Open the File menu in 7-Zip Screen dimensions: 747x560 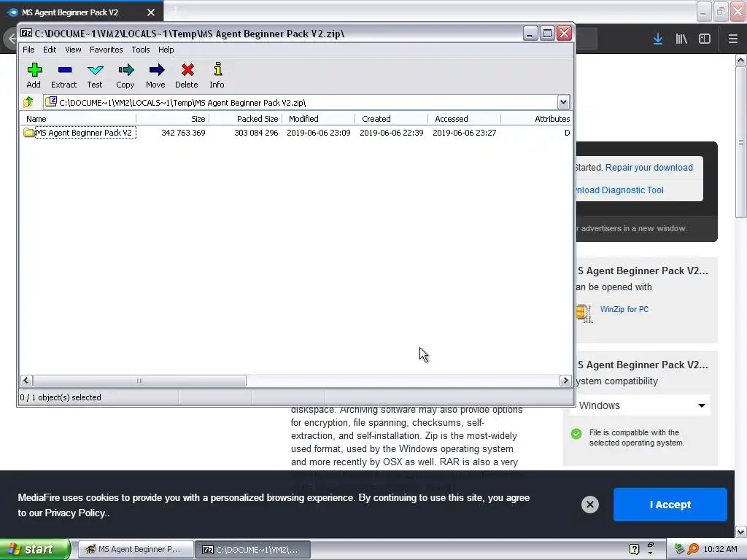pyautogui.click(x=28, y=50)
